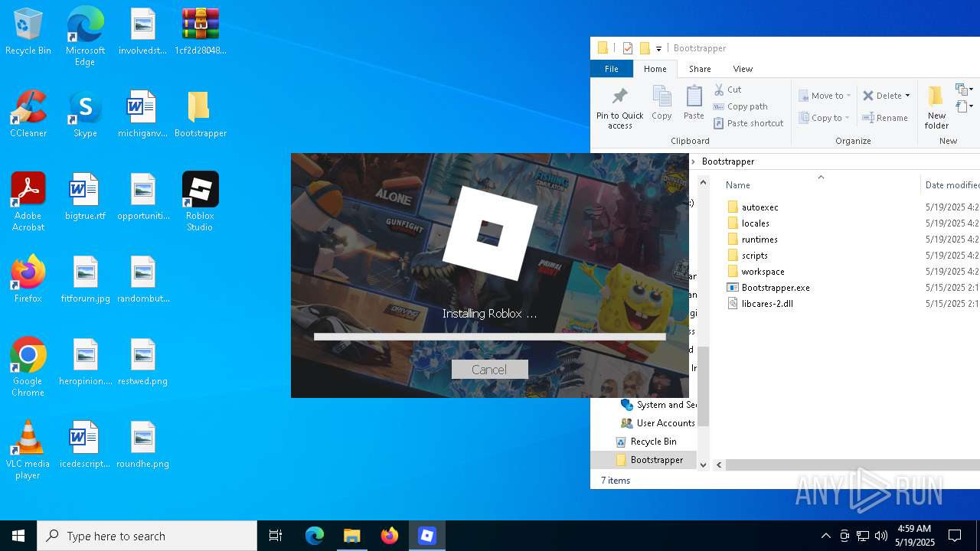Open the locales folder in Explorer
This screenshot has height=551, width=980.
click(x=747, y=223)
